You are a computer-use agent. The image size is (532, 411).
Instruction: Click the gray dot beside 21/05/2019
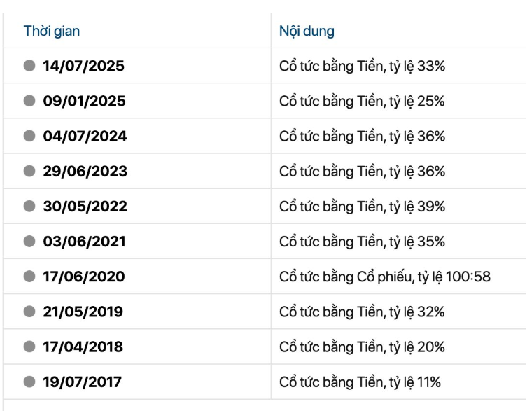(29, 312)
